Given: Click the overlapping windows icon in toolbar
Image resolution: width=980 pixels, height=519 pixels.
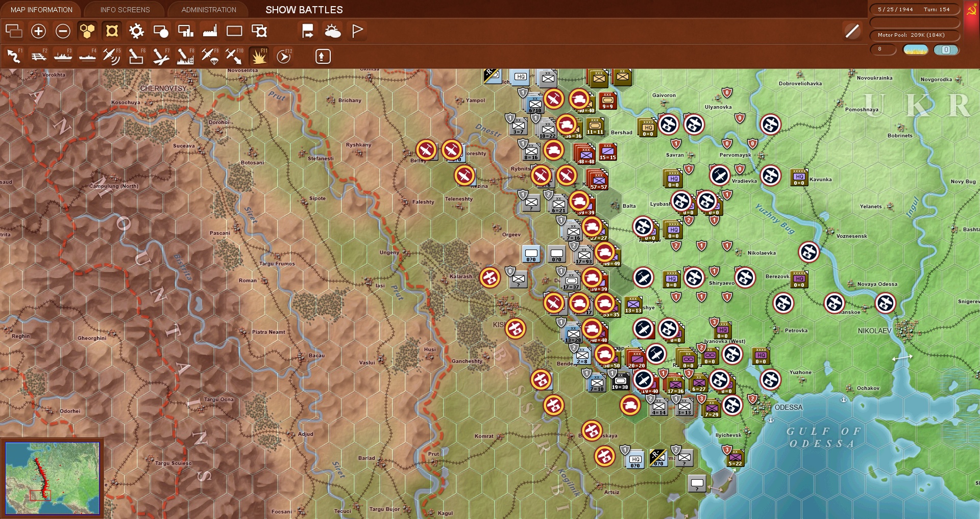Looking at the screenshot, I should [x=14, y=31].
